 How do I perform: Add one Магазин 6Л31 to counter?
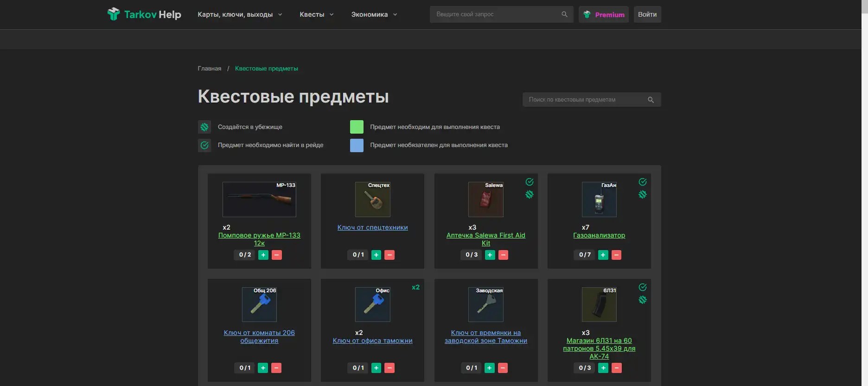coord(603,368)
